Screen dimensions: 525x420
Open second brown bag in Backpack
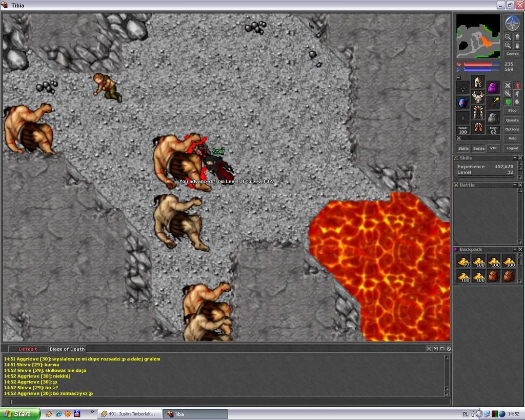(509, 276)
